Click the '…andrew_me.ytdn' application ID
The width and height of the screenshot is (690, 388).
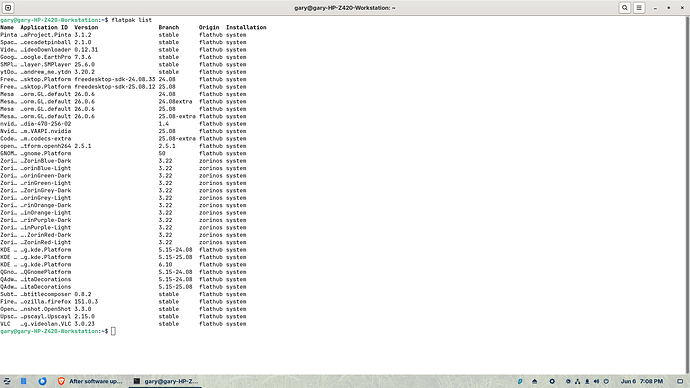[45, 72]
